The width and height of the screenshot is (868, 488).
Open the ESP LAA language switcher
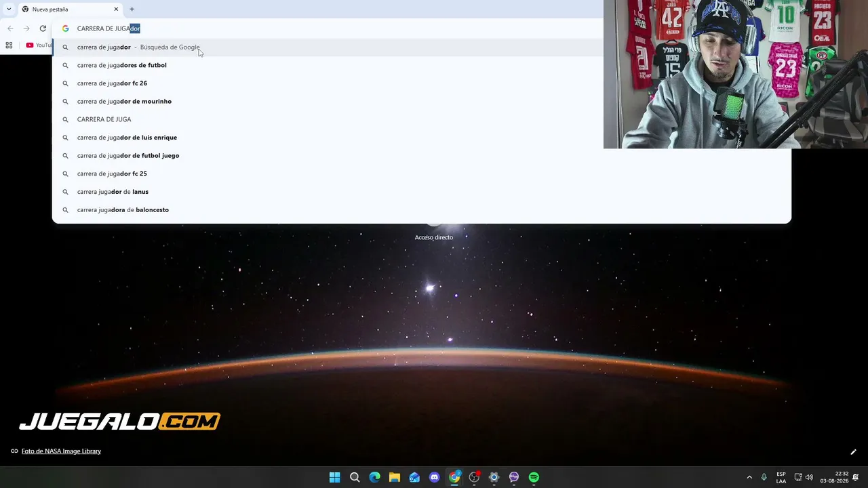(x=781, y=477)
